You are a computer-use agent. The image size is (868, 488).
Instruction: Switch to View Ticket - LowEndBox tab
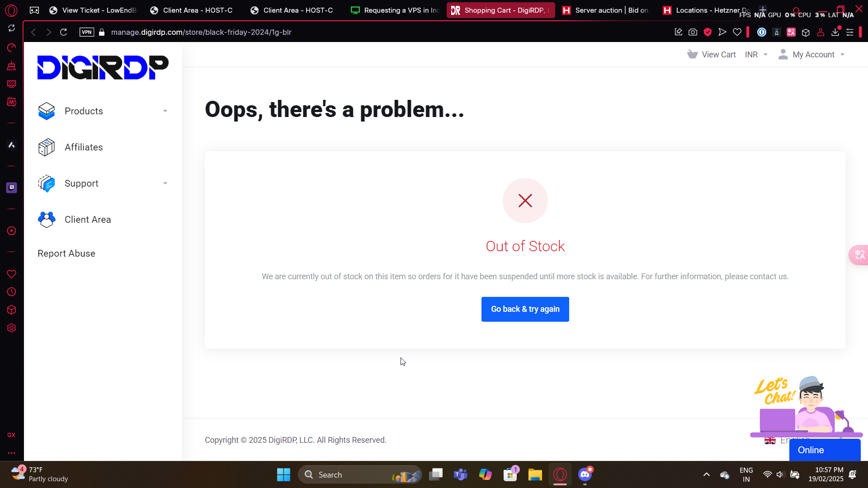tap(93, 10)
